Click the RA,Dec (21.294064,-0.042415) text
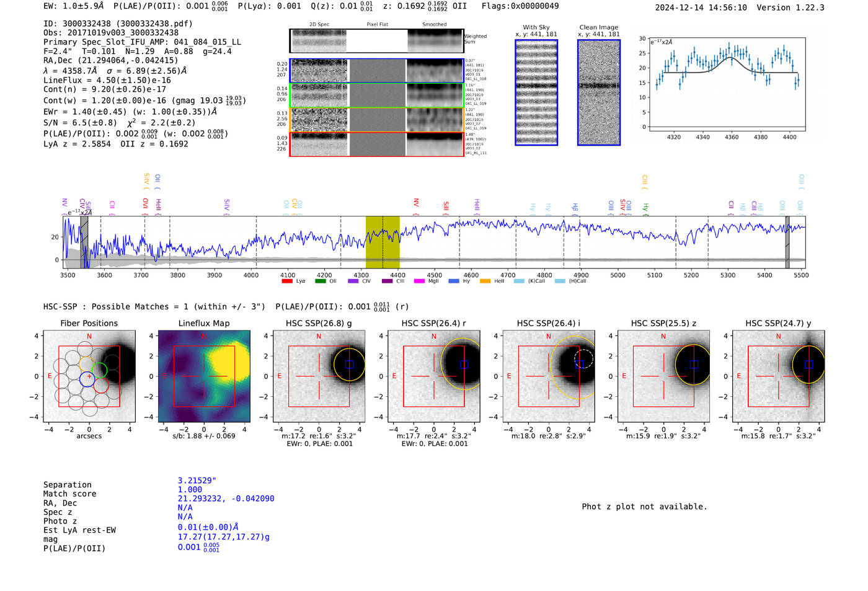Screen dimensions: 868x591 coord(111,60)
